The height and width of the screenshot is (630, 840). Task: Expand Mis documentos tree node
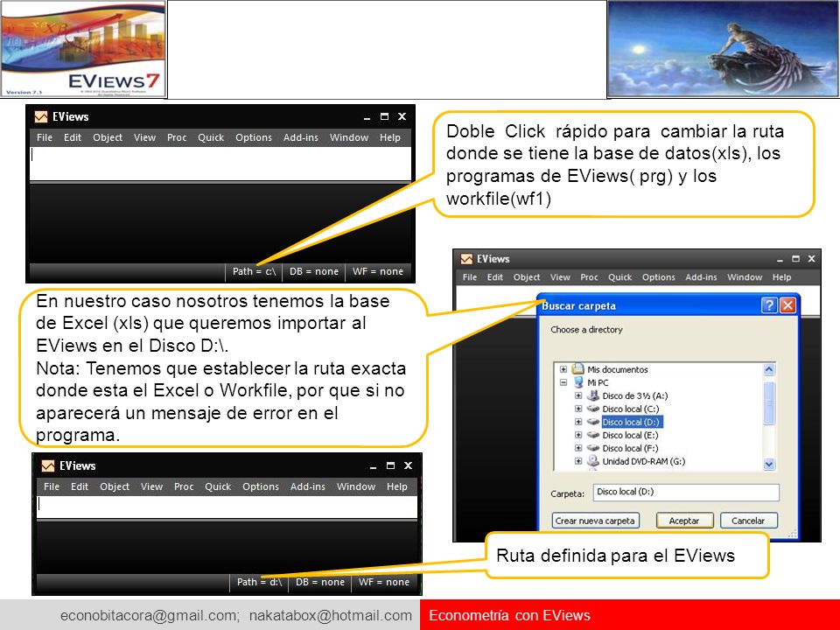coord(563,369)
